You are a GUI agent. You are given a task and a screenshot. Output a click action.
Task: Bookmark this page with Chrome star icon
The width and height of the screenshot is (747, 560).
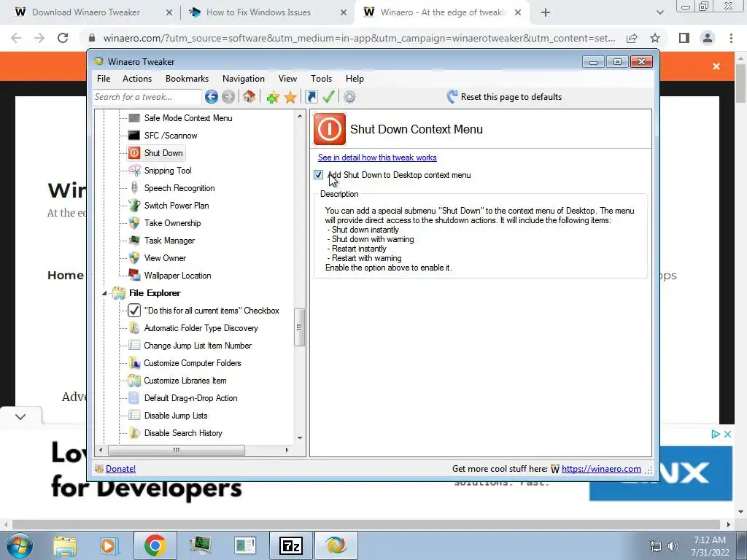(x=655, y=38)
